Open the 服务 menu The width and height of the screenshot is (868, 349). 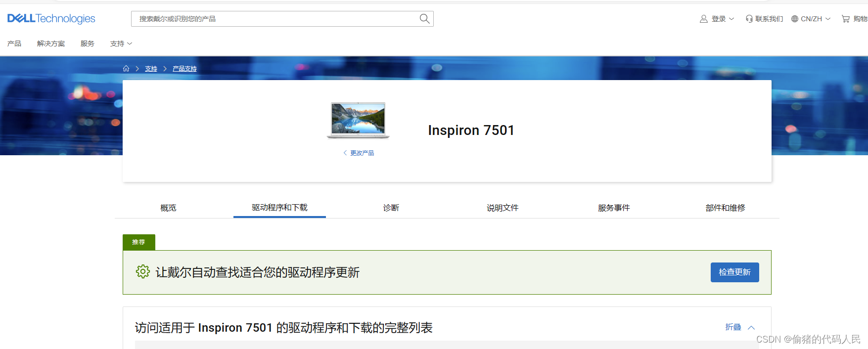88,44
